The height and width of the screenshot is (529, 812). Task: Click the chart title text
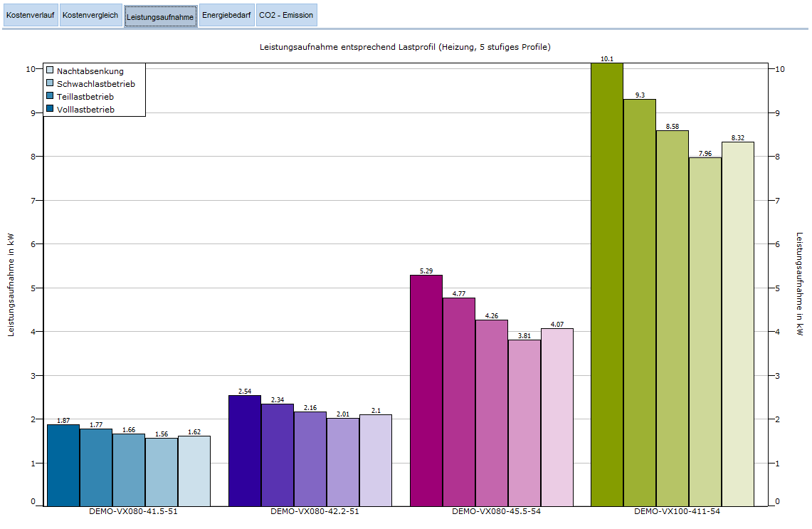(x=405, y=47)
